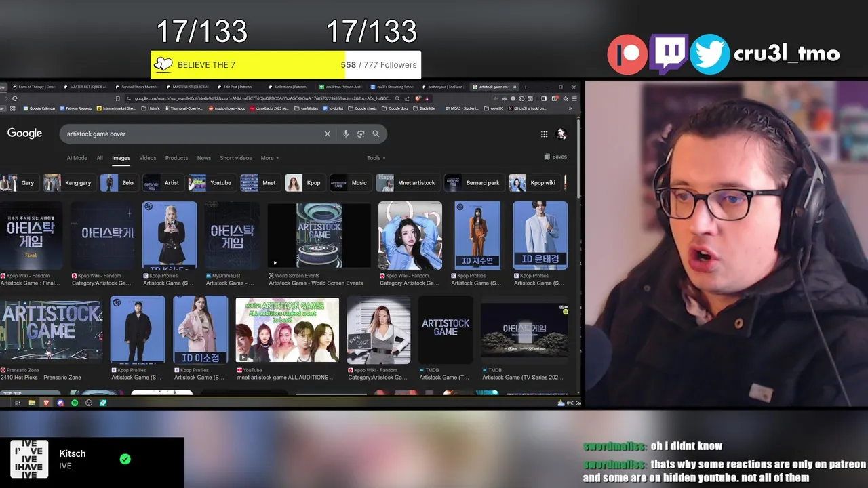Switch to Form of Therapy browser tab
The image size is (868, 488).
point(34,87)
